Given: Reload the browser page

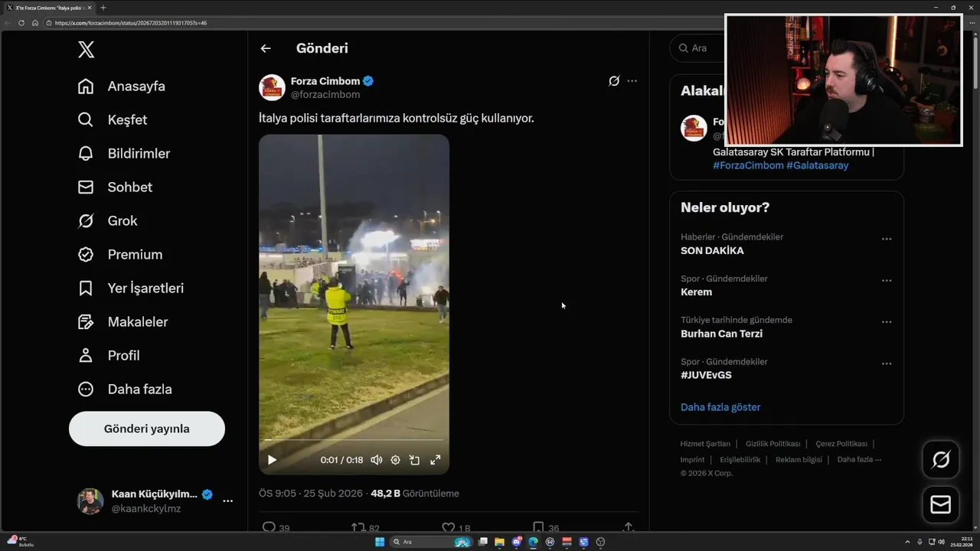Looking at the screenshot, I should click(x=21, y=23).
